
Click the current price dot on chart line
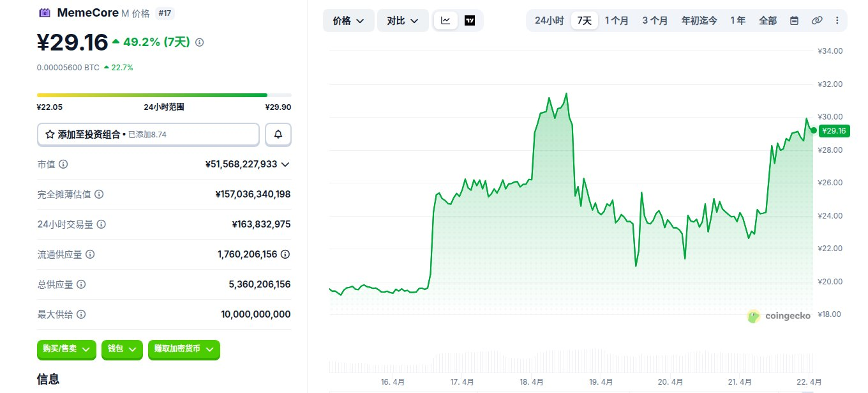click(x=813, y=130)
